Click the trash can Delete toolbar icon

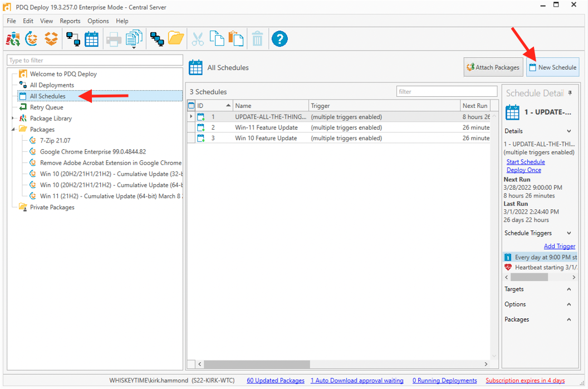pyautogui.click(x=257, y=39)
